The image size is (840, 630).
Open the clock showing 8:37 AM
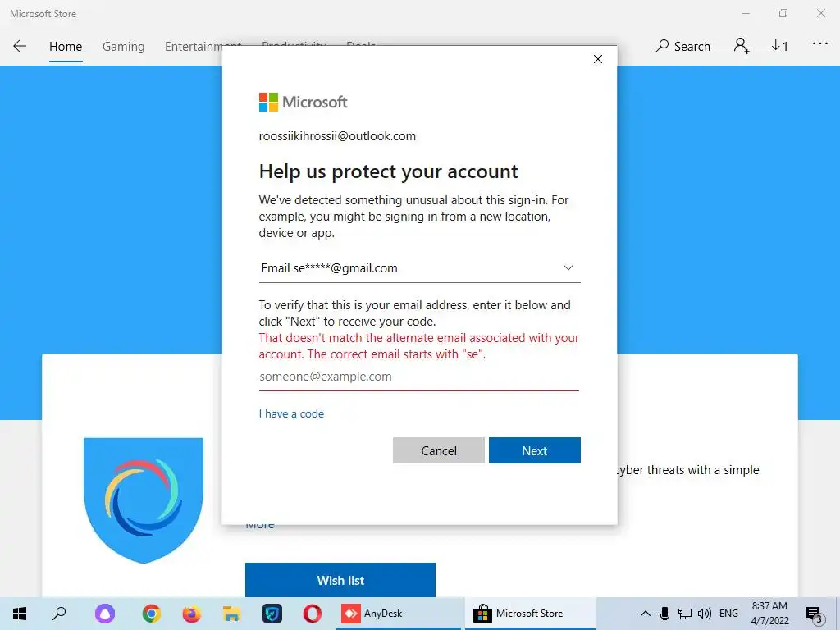(769, 614)
